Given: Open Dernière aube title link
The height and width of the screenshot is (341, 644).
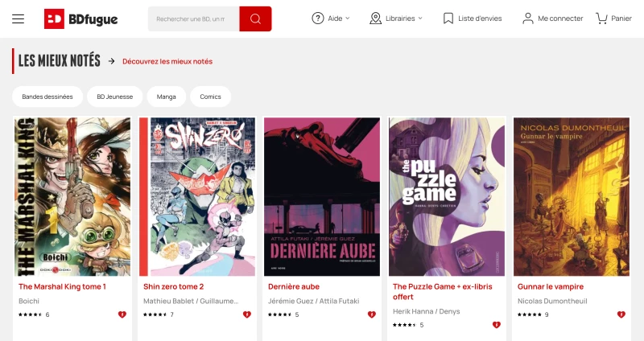Looking at the screenshot, I should pos(294,287).
